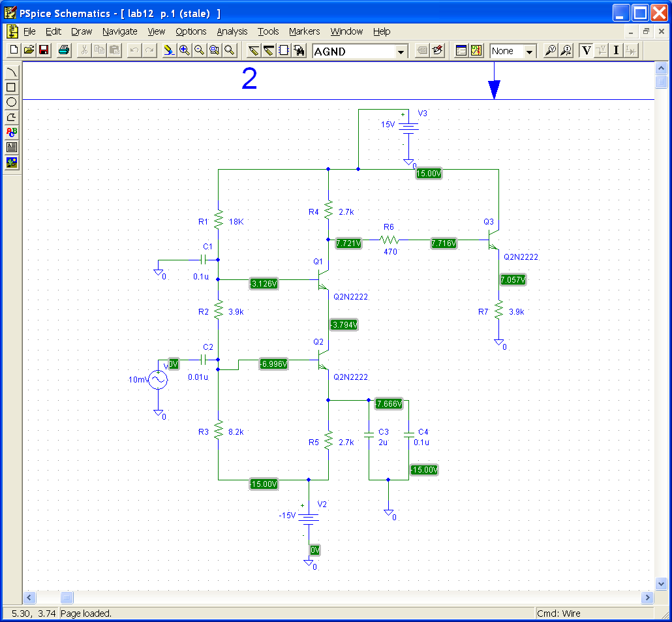Click the Print icon in toolbar
This screenshot has width=672, height=622.
pyautogui.click(x=63, y=50)
